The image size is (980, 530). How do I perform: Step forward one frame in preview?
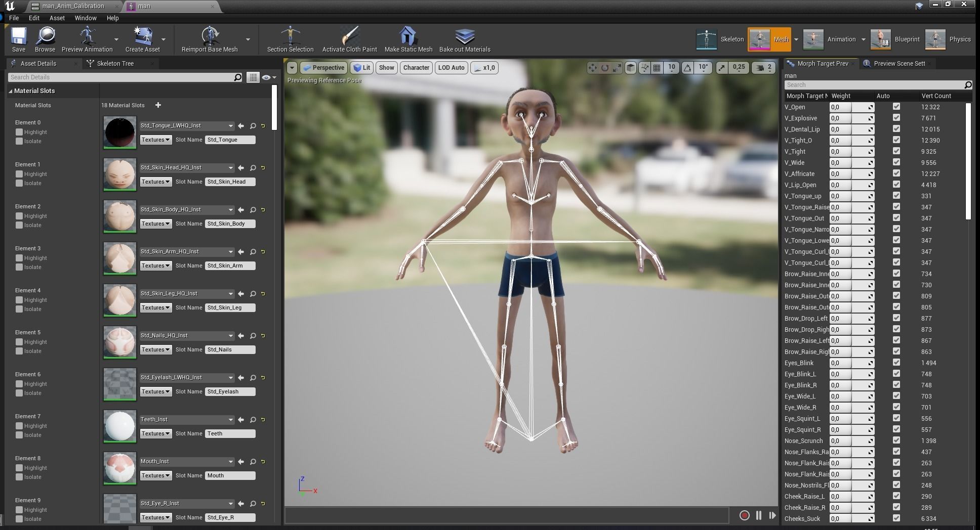[772, 515]
